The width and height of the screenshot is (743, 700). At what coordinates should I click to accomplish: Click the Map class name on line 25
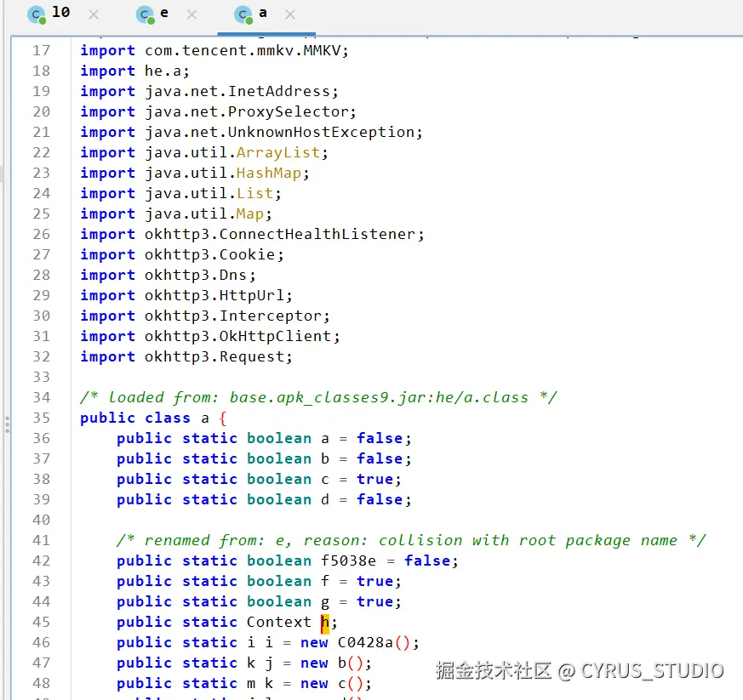pyautogui.click(x=250, y=213)
